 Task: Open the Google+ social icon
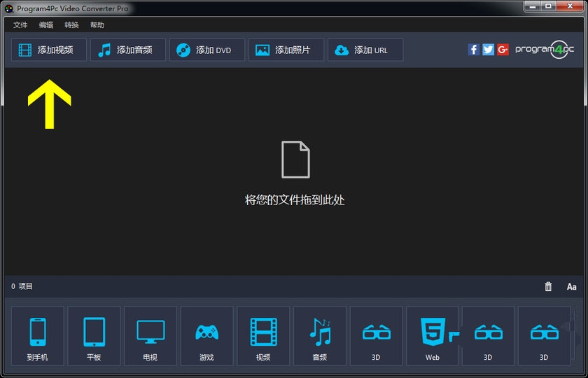point(503,50)
